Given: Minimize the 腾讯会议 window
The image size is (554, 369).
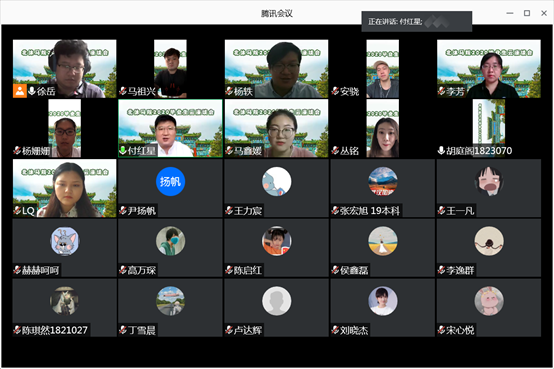Looking at the screenshot, I should click(509, 13).
